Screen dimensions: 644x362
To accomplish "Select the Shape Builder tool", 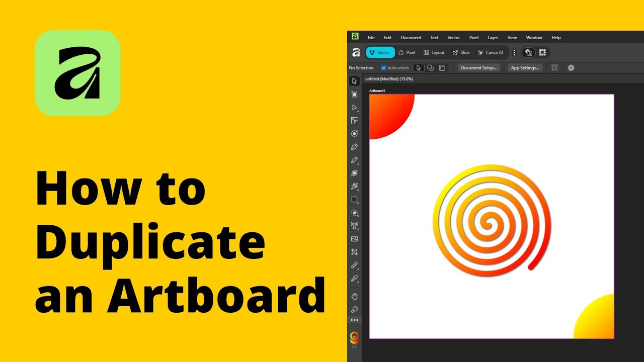I will tap(354, 213).
